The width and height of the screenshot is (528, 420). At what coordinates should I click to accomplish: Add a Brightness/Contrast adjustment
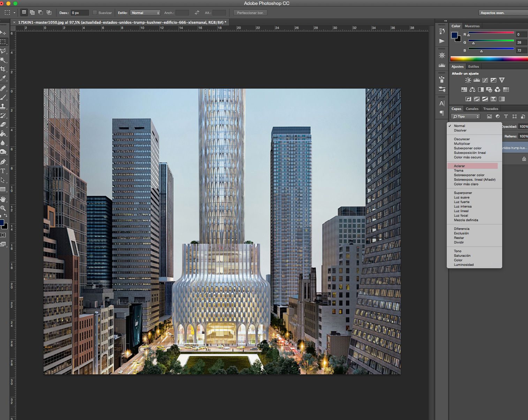[x=468, y=80]
